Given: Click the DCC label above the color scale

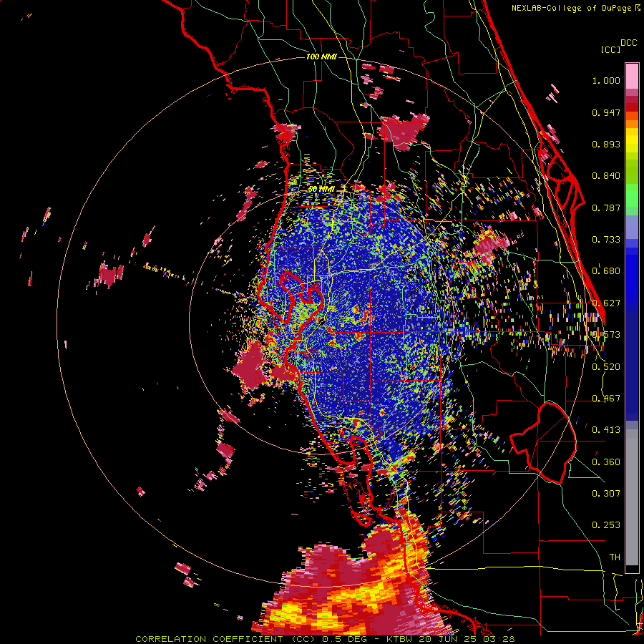Looking at the screenshot, I should coord(628,43).
